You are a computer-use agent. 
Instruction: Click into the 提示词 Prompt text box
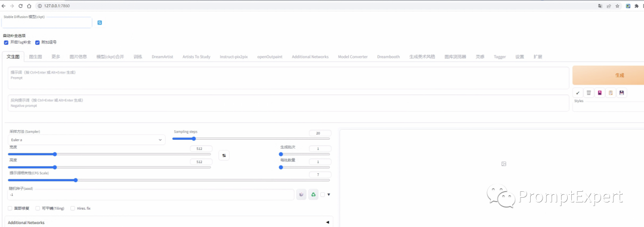[x=289, y=78]
